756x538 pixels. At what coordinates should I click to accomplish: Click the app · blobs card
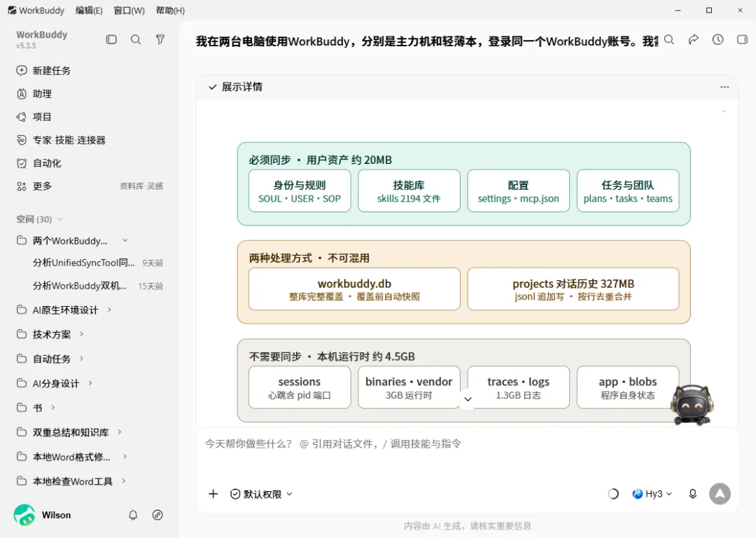click(x=628, y=387)
